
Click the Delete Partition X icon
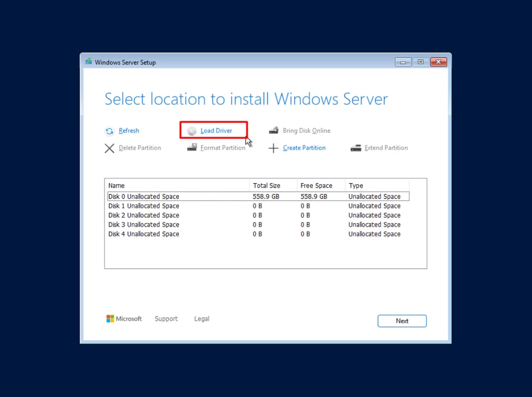(110, 148)
